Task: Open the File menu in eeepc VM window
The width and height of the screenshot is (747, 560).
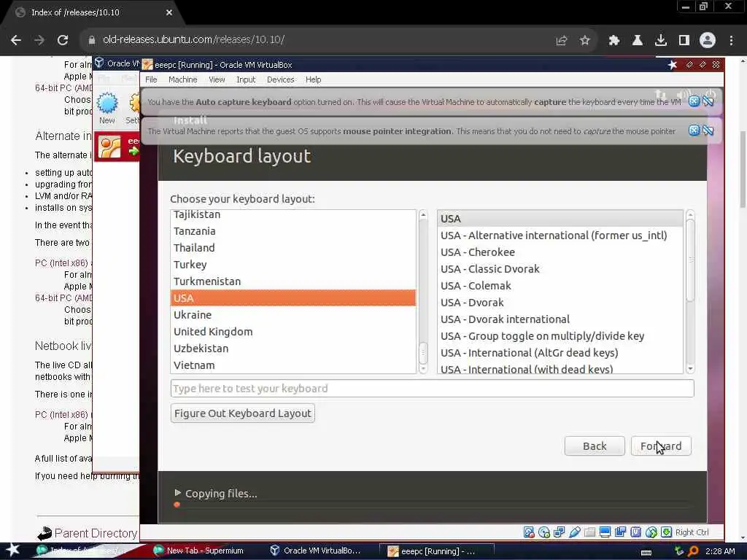Action: (151, 79)
